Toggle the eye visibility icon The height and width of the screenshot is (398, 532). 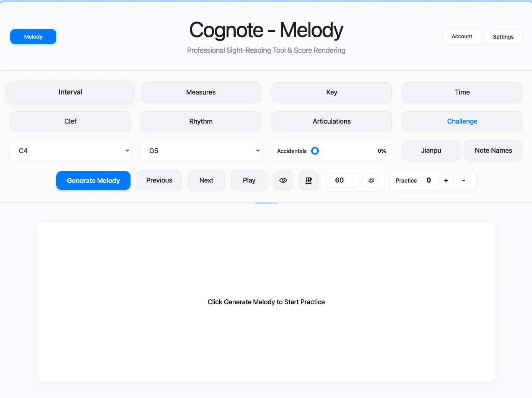click(283, 180)
